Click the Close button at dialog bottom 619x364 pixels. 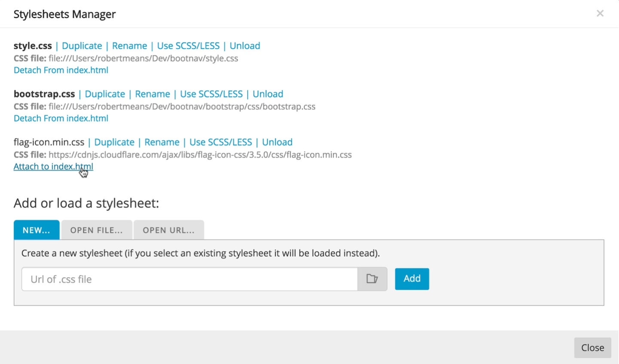pyautogui.click(x=592, y=348)
